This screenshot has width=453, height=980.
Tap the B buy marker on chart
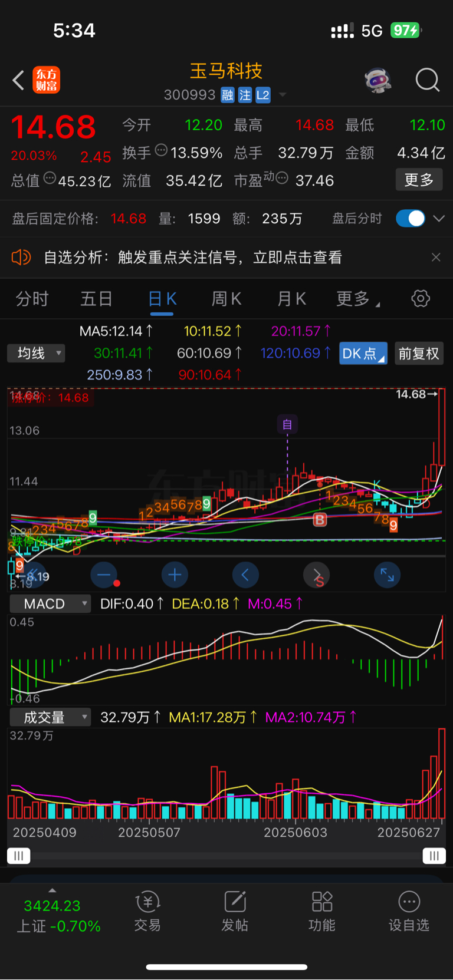point(320,520)
